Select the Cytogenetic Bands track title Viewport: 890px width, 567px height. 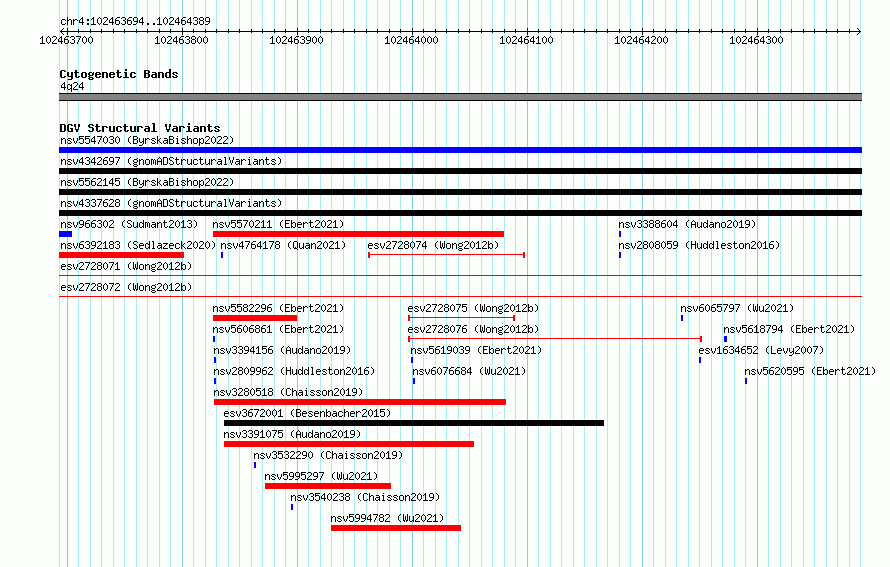pyautogui.click(x=119, y=74)
